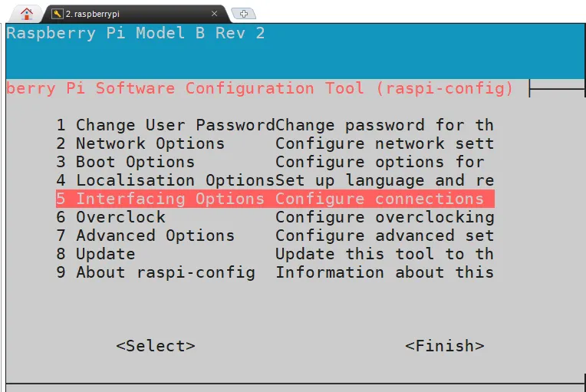Image resolution: width=586 pixels, height=392 pixels.
Task: Click 'Information about this' description text
Action: click(384, 272)
